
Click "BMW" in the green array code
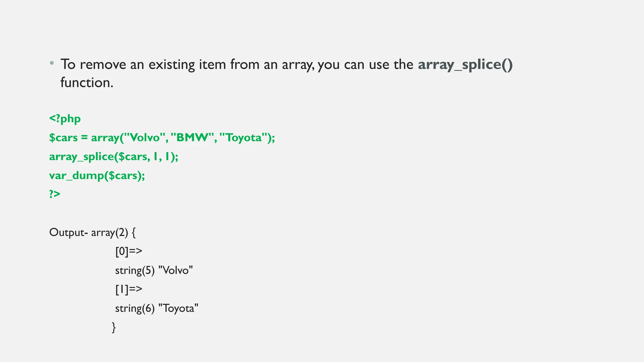point(192,138)
